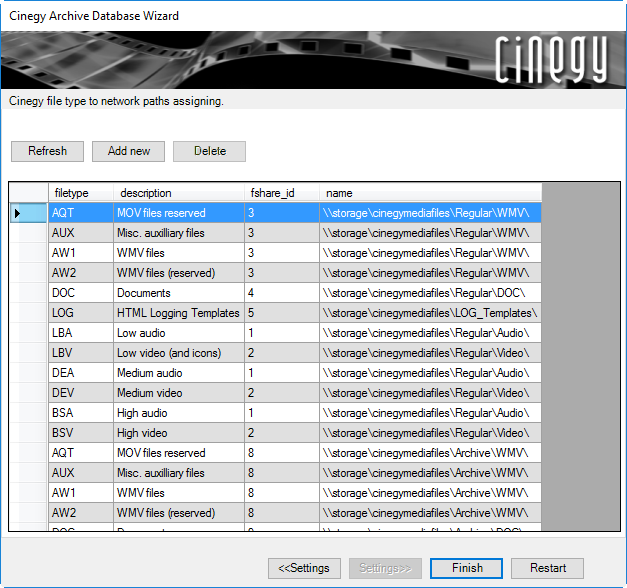This screenshot has height=588, width=627.
Task: Select the Regular\DOC\ path cell
Action: 431,293
